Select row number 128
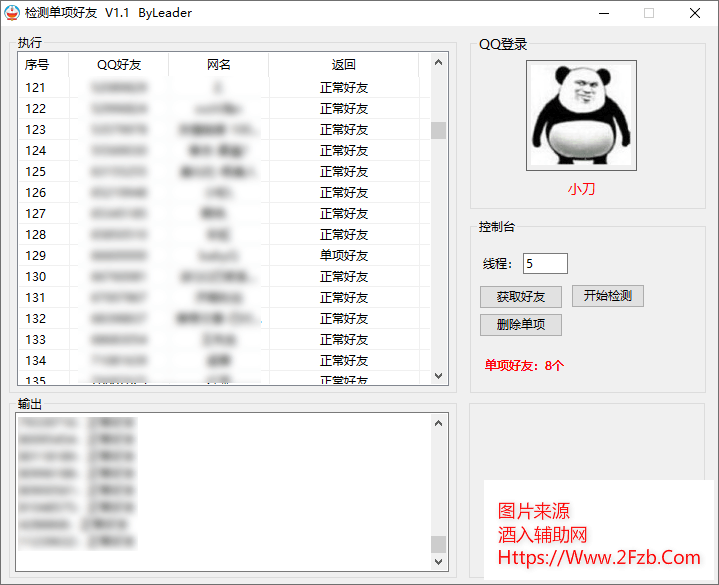This screenshot has height=585, width=719. click(x=224, y=235)
